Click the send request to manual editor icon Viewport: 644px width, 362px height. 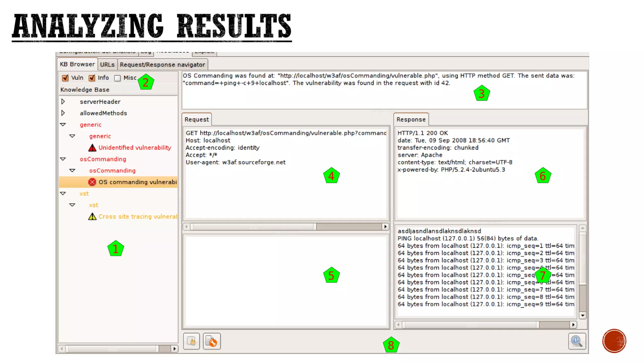[x=191, y=341]
